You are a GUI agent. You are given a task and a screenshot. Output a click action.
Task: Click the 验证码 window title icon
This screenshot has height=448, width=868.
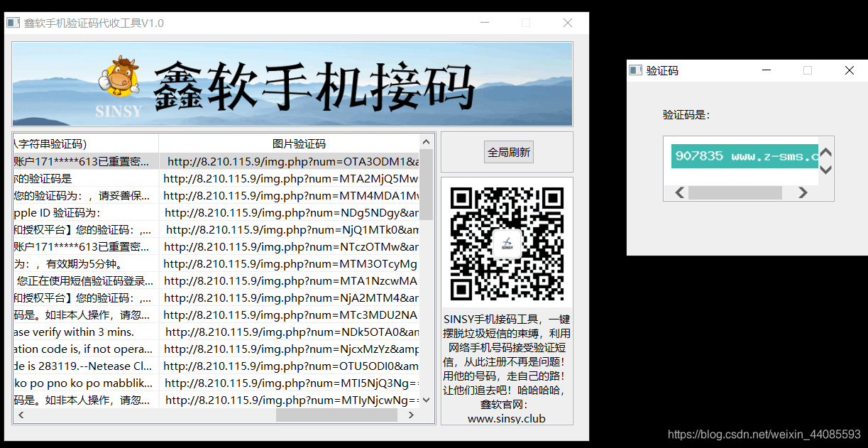(635, 70)
